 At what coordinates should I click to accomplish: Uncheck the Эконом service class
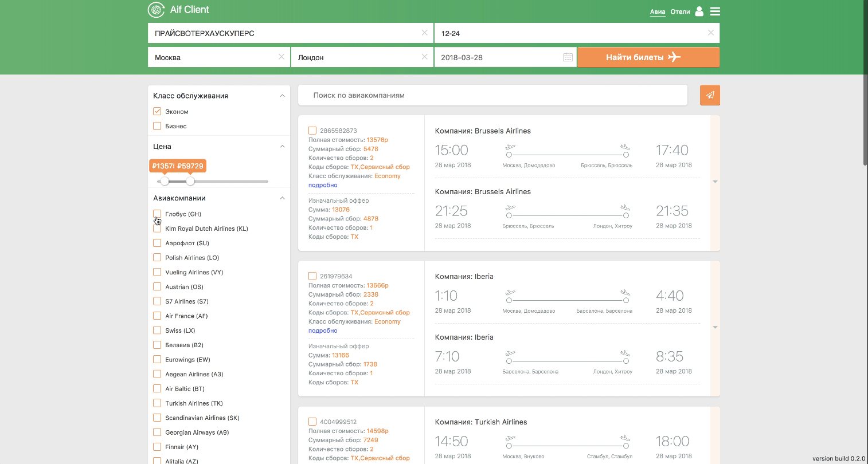[157, 111]
